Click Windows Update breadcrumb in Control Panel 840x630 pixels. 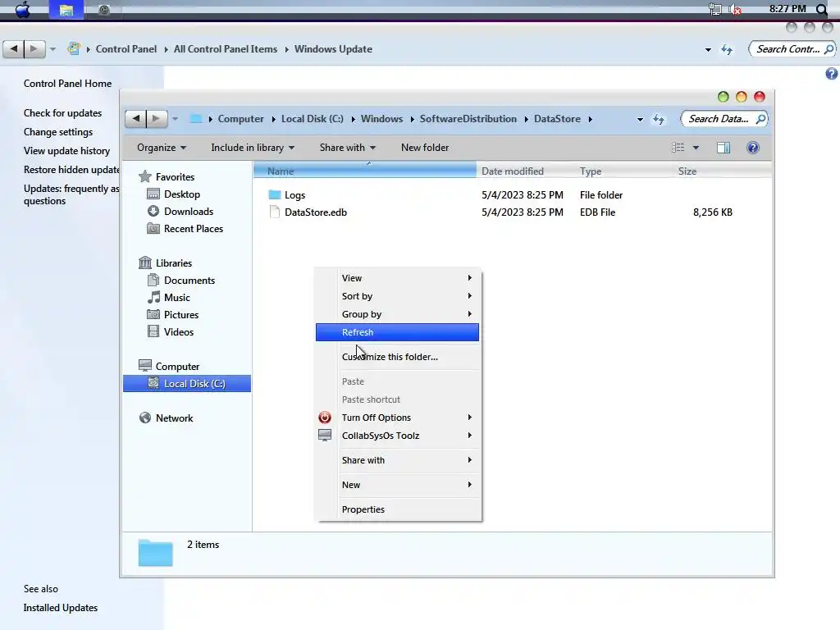click(x=333, y=49)
